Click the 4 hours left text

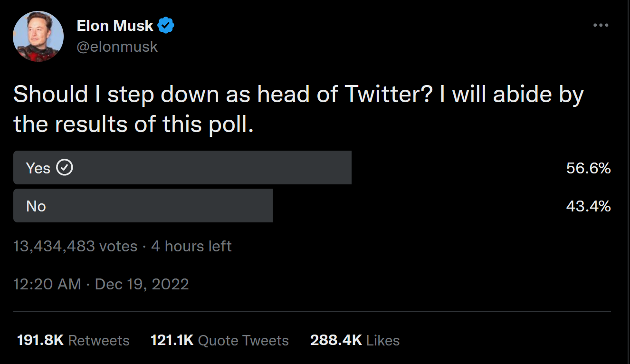191,246
